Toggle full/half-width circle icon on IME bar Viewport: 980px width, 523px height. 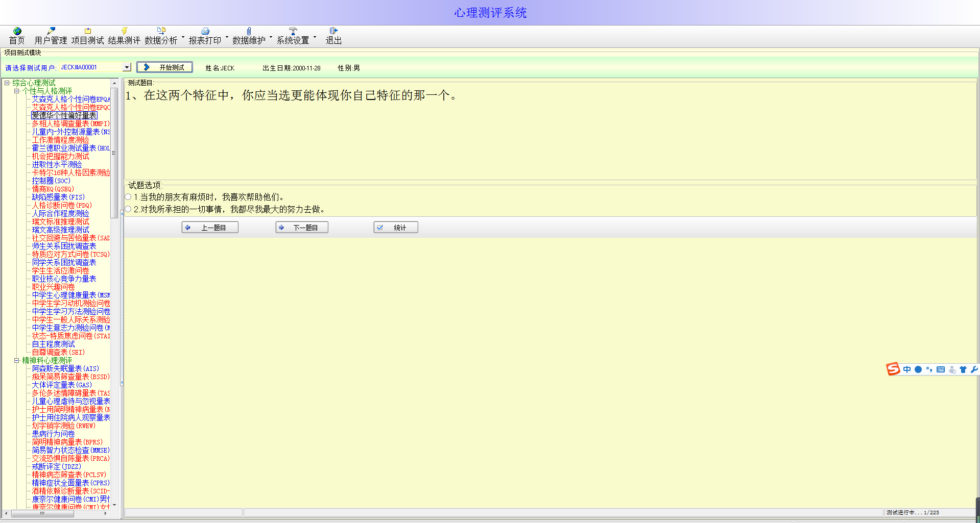point(918,369)
